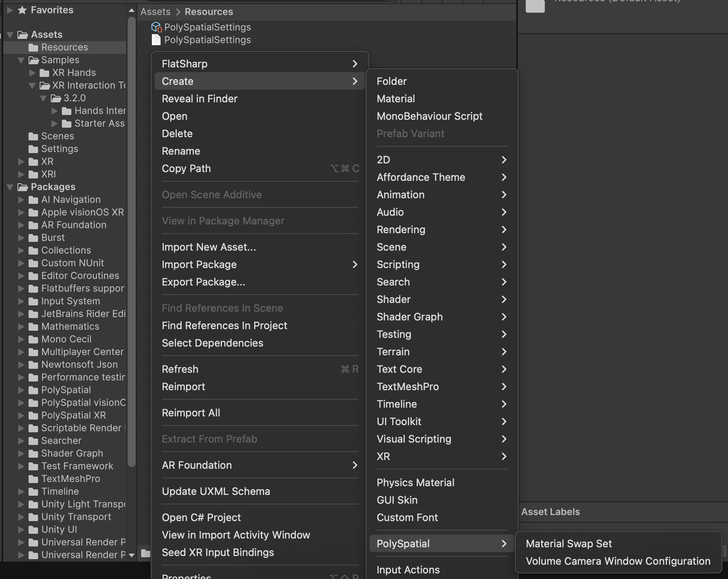Select Open C# Project
Viewport: 728px width, 579px height.
260,518
